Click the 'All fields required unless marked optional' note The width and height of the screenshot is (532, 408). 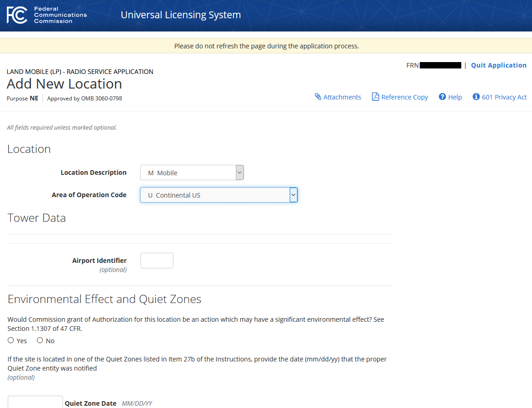click(x=62, y=128)
